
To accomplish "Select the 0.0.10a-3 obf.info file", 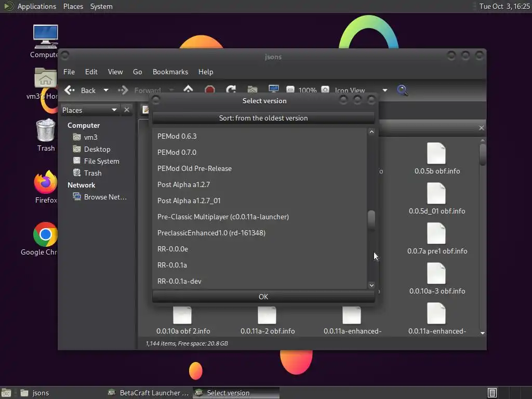I will tap(436, 279).
